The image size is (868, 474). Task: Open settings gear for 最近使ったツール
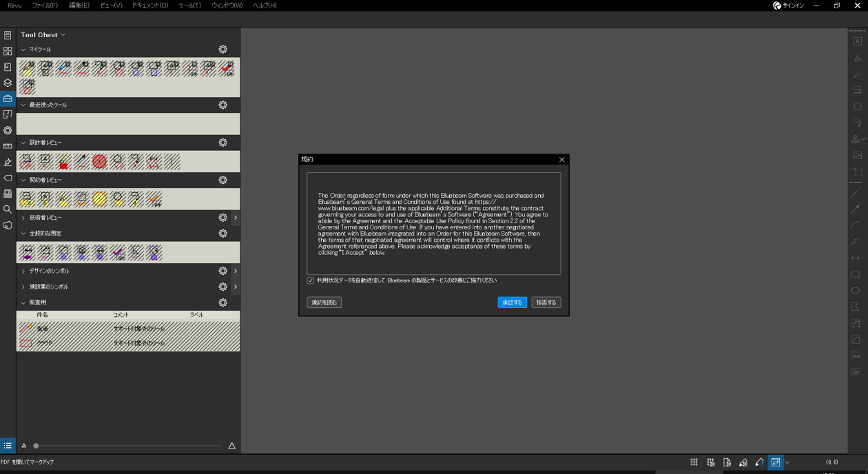[223, 105]
